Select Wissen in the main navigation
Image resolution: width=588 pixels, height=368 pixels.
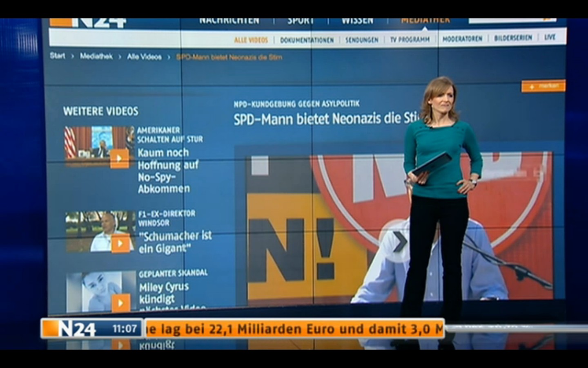point(357,20)
